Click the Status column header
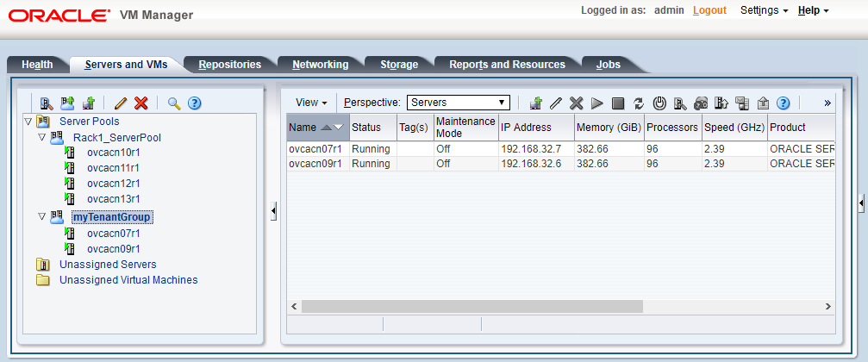868x362 pixels. tap(373, 128)
